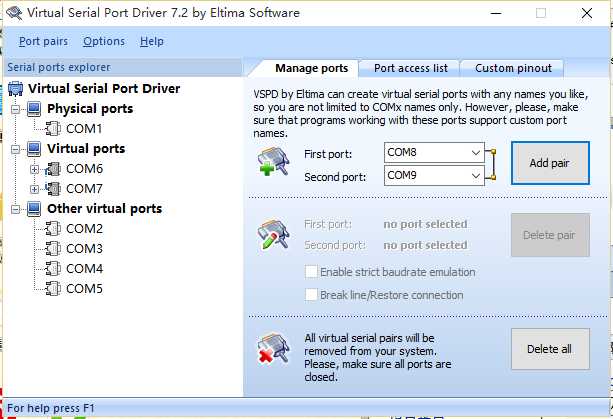The width and height of the screenshot is (613, 419).
Task: Click the app icon in title bar
Action: pyautogui.click(x=14, y=13)
